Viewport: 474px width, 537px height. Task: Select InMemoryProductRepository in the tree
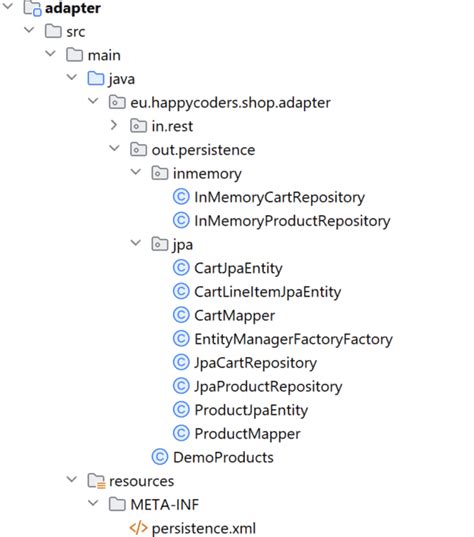tap(292, 221)
